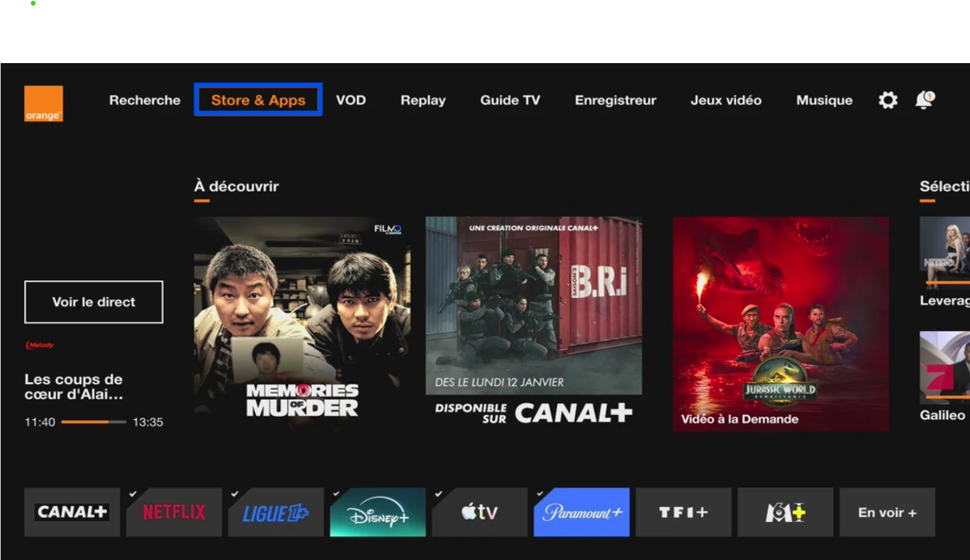
Task: Open the notifications bell icon
Action: coord(924,100)
